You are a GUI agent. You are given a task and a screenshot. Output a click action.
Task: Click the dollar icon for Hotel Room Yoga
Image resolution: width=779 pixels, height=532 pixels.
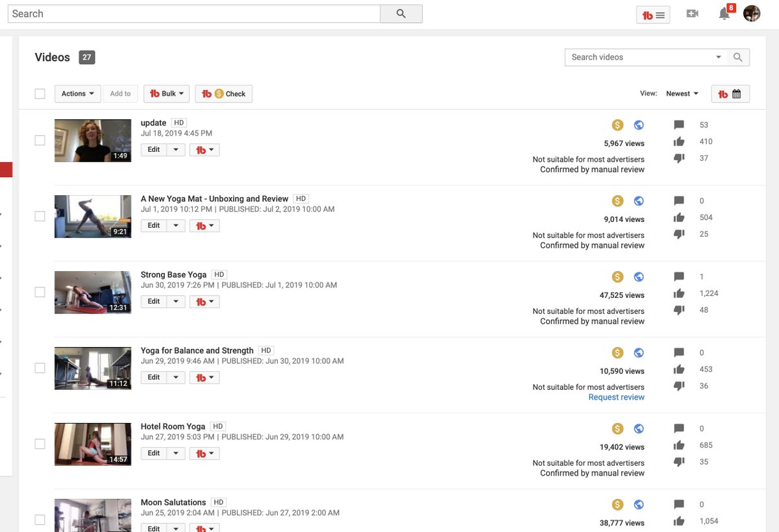(618, 429)
